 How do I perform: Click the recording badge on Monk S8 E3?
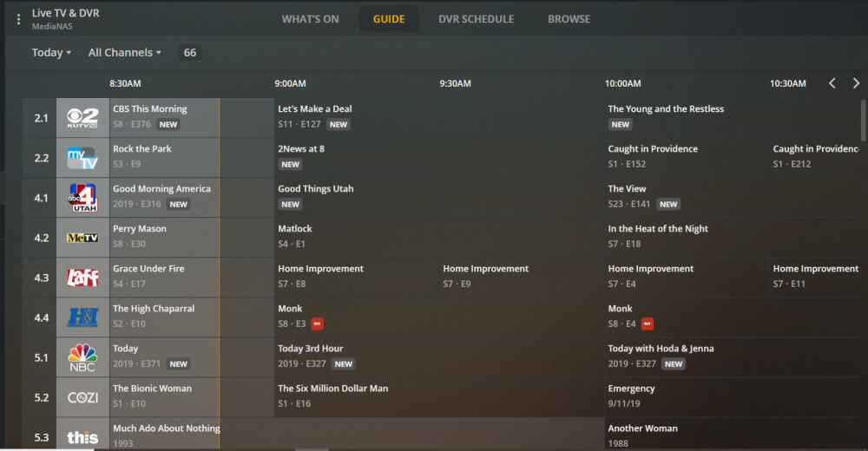pyautogui.click(x=317, y=324)
